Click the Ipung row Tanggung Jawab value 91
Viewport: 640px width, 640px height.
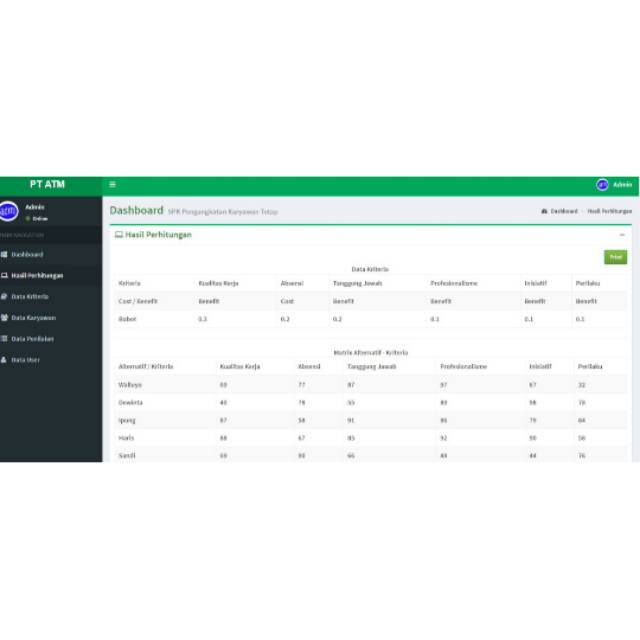pos(351,420)
